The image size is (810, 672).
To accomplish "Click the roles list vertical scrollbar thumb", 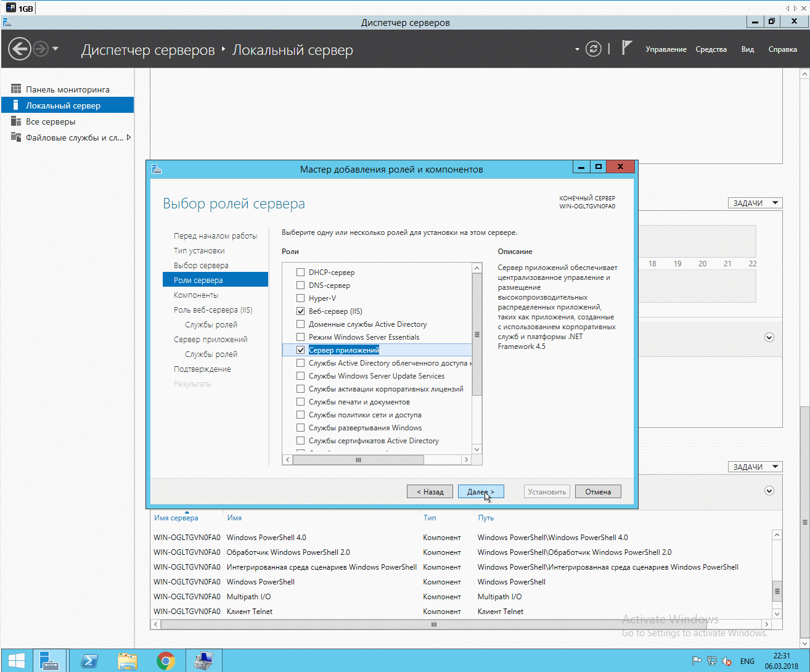I will point(477,335).
